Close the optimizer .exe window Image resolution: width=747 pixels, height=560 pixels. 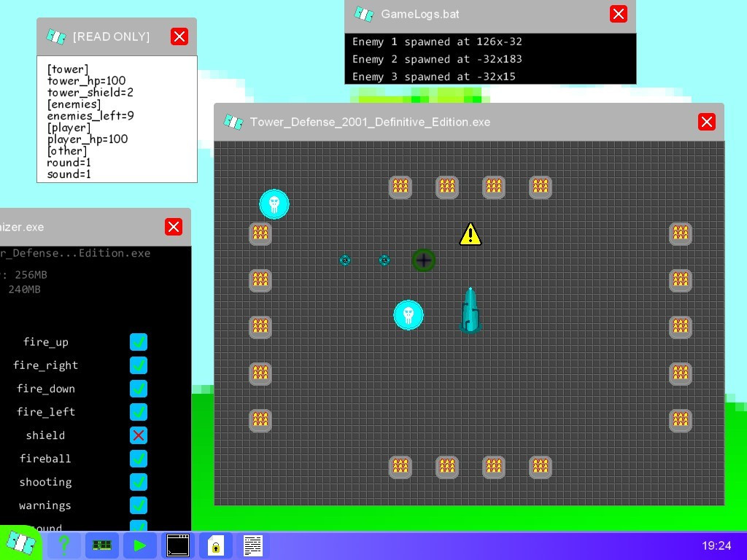[174, 227]
